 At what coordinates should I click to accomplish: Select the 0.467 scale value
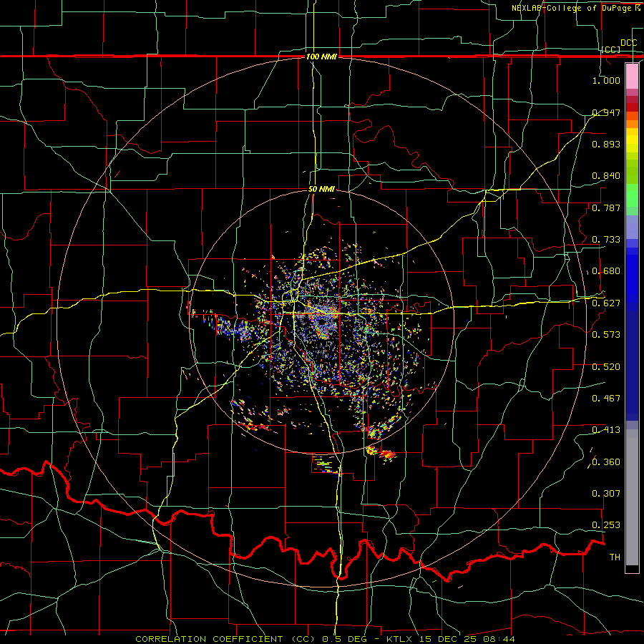[606, 399]
